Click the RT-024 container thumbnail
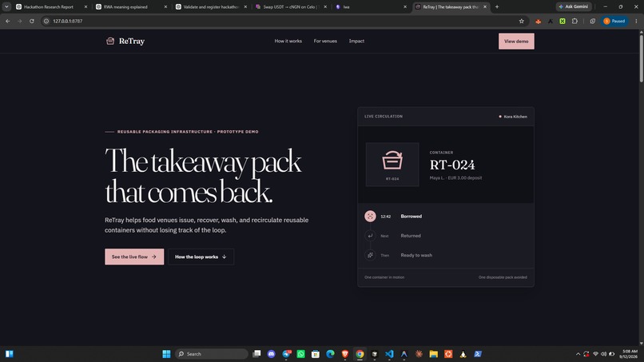This screenshot has height=362, width=644. pos(392,165)
